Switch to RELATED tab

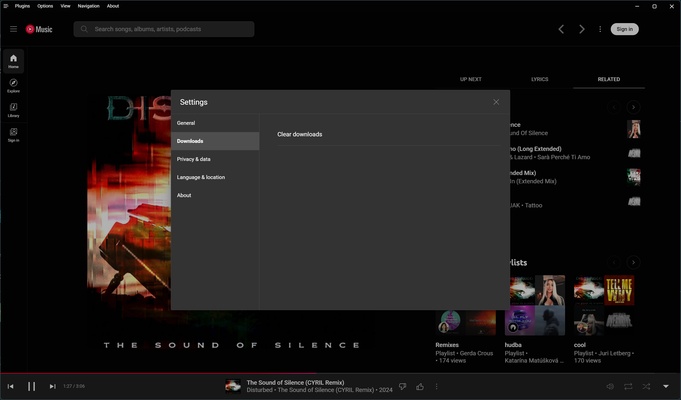coord(608,79)
